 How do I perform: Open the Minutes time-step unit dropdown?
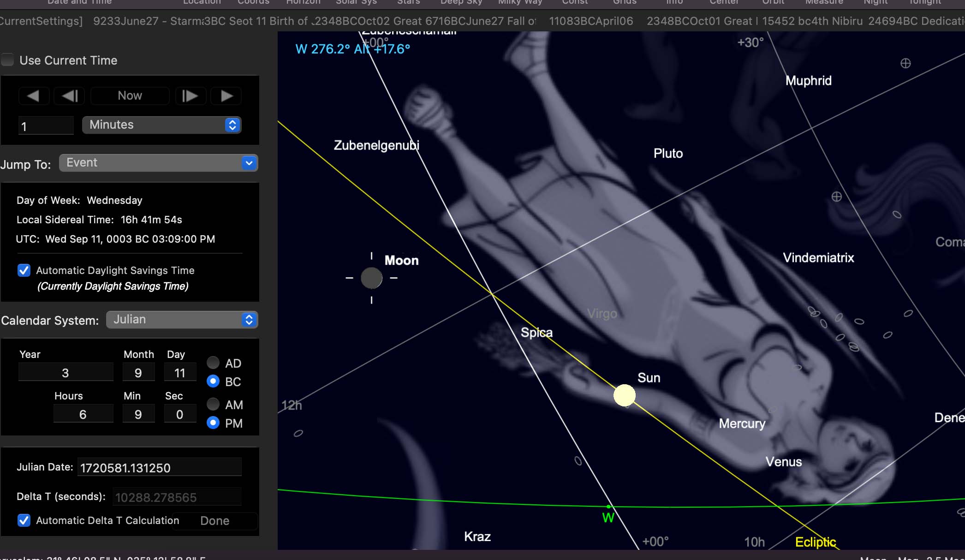tap(162, 125)
